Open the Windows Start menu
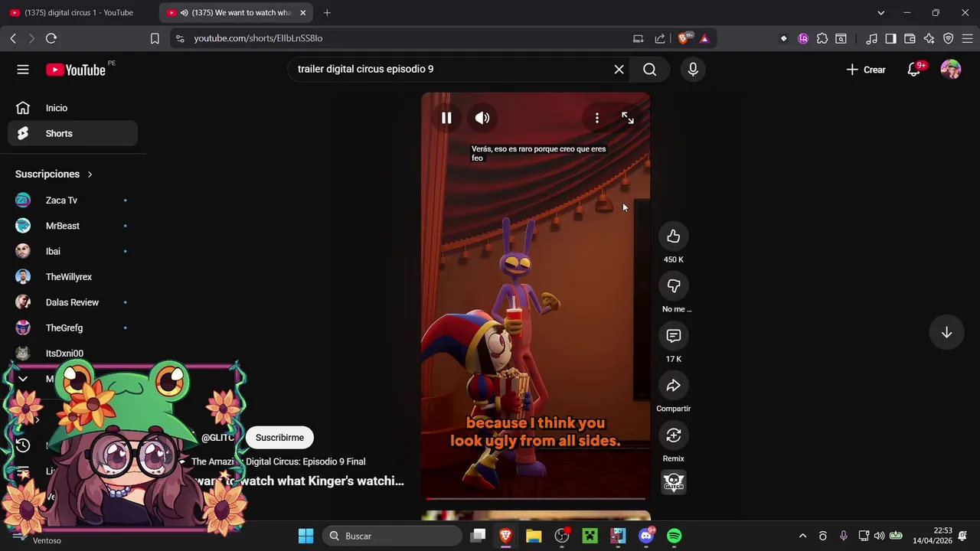The height and width of the screenshot is (551, 980). coord(305,536)
